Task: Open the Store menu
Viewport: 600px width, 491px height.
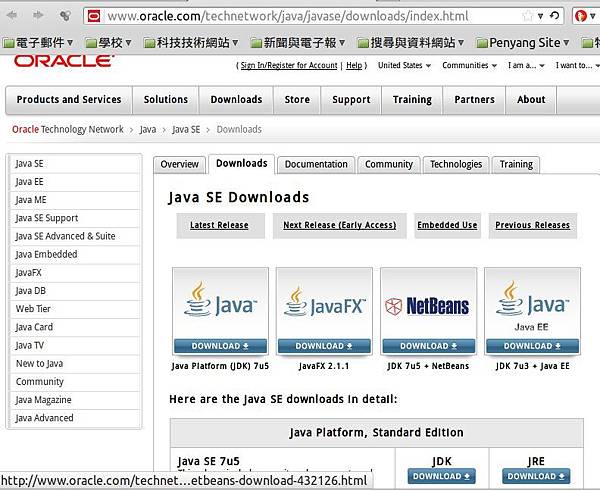Action: click(297, 100)
